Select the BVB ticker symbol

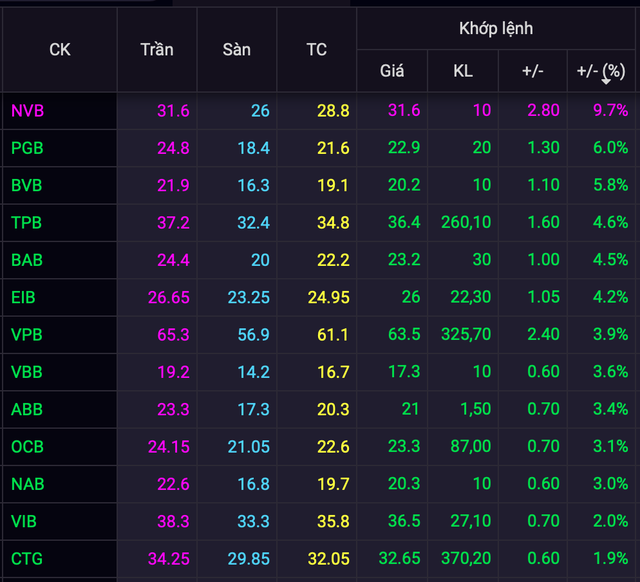click(x=27, y=185)
